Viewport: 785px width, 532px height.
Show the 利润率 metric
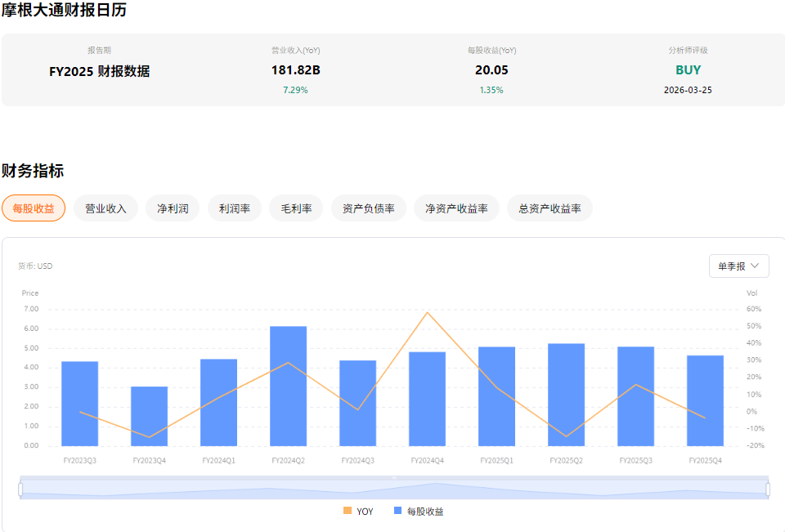click(x=235, y=208)
